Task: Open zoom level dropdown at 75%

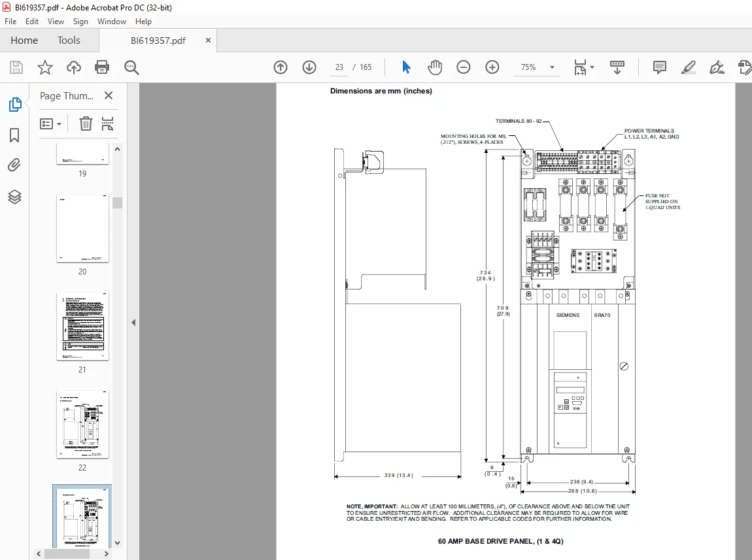Action: click(552, 67)
